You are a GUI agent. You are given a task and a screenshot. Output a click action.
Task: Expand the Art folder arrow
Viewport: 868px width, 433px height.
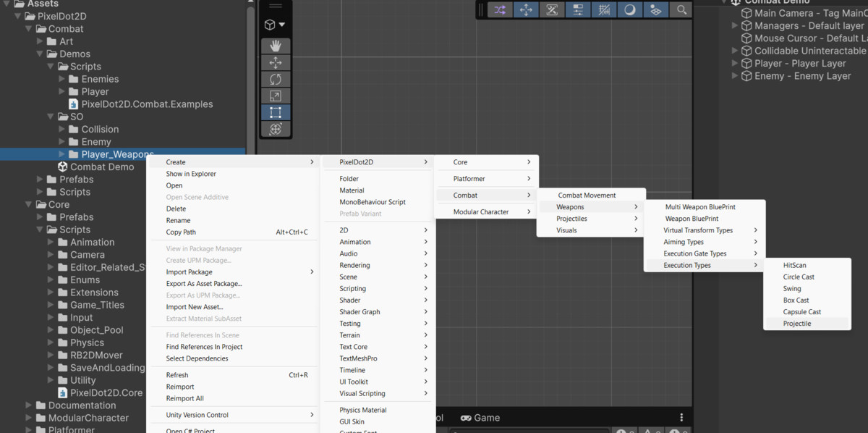click(41, 41)
